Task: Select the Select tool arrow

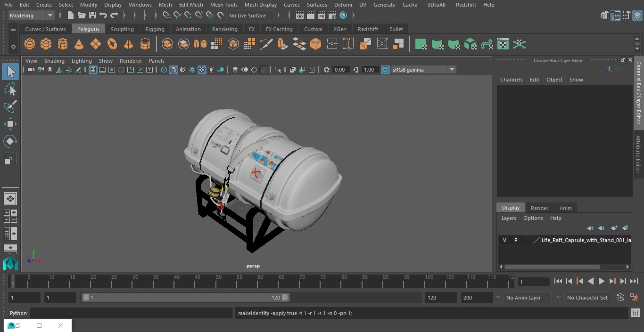Action: pyautogui.click(x=10, y=72)
